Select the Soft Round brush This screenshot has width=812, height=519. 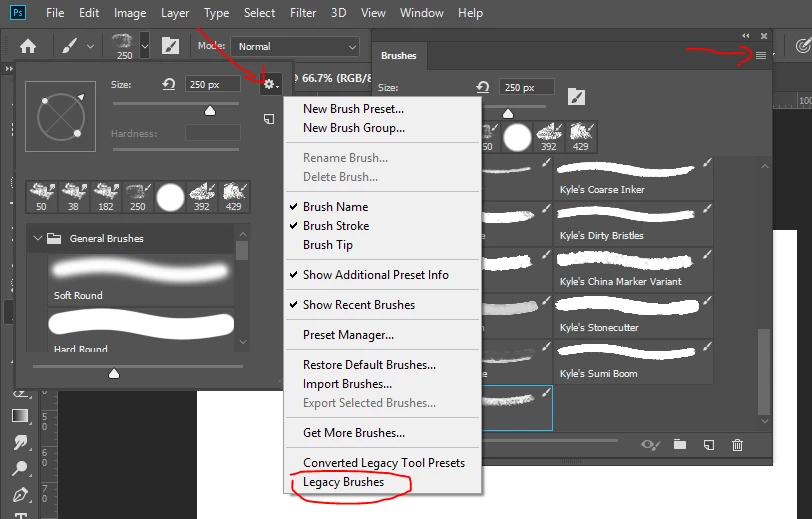pyautogui.click(x=140, y=279)
